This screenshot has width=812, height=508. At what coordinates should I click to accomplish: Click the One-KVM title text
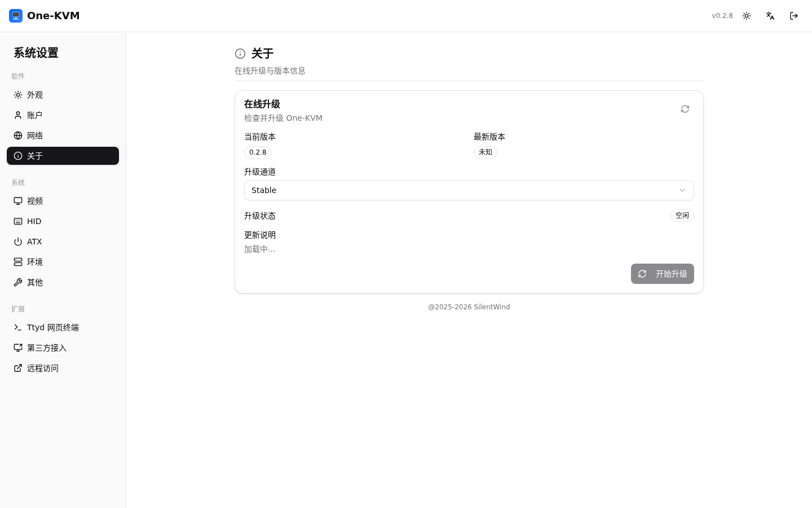pos(54,16)
